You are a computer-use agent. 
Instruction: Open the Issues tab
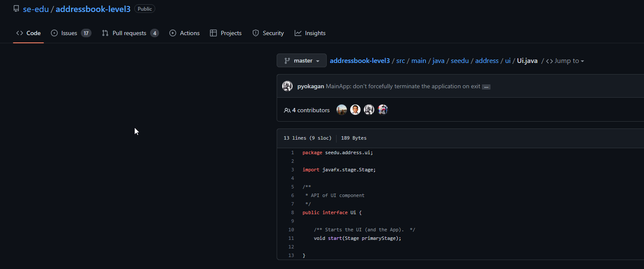click(x=71, y=33)
